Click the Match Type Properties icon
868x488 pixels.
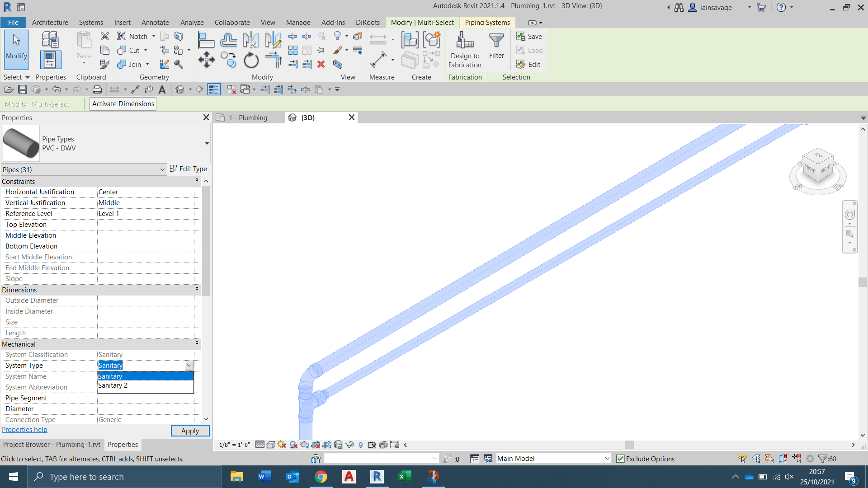pos(105,64)
